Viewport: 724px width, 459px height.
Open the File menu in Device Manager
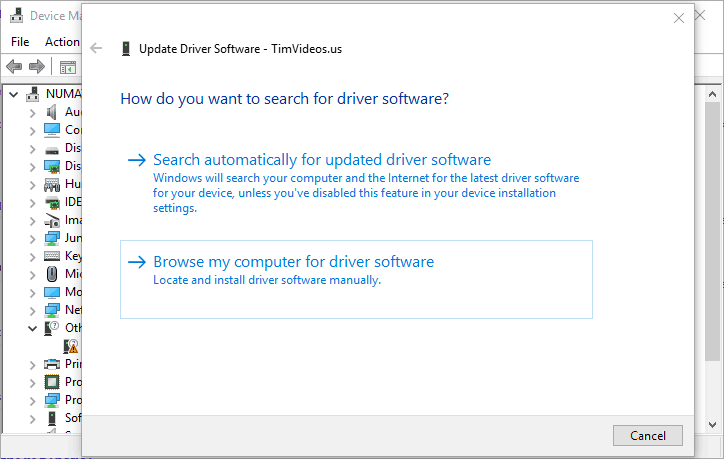coord(20,42)
